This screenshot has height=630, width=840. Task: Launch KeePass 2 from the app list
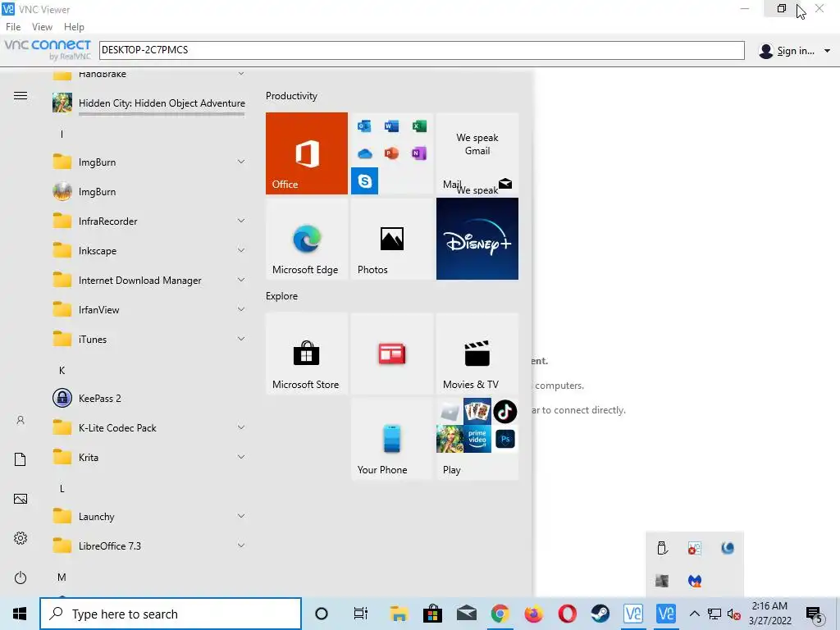[148, 398]
